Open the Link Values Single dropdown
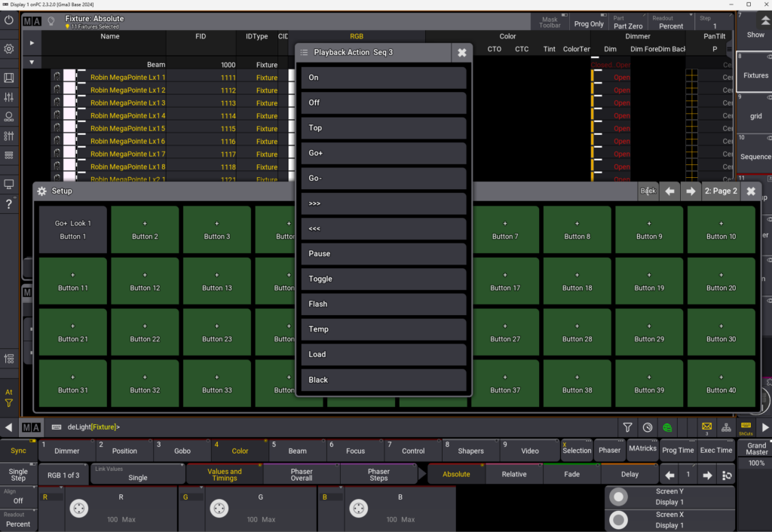The height and width of the screenshot is (532, 772). (x=138, y=474)
